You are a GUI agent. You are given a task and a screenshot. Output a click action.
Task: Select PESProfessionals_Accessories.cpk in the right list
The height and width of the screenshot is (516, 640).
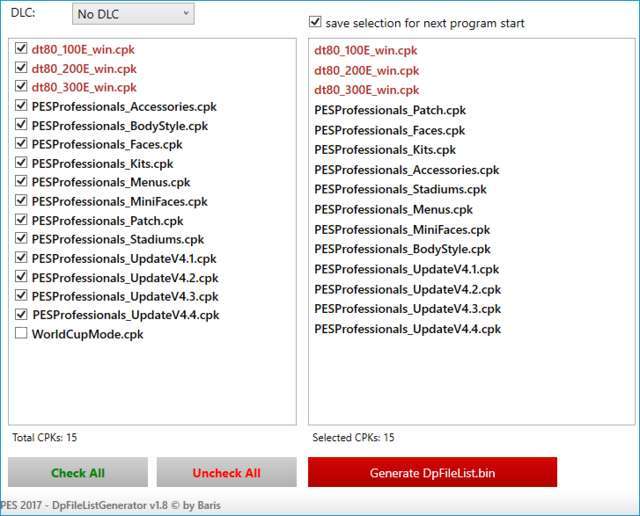point(407,170)
